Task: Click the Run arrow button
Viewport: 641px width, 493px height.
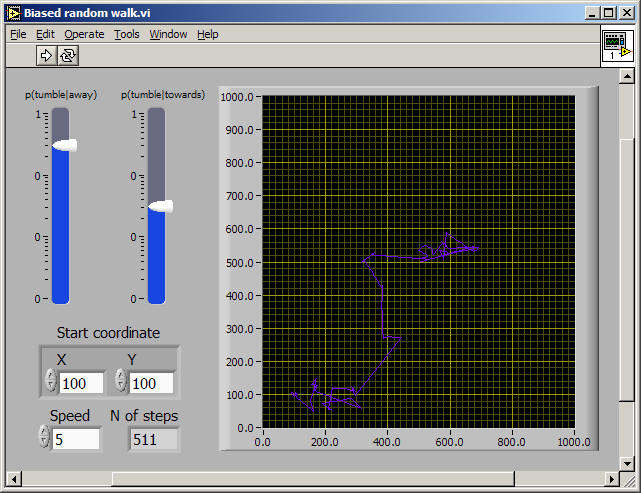Action: (46, 55)
